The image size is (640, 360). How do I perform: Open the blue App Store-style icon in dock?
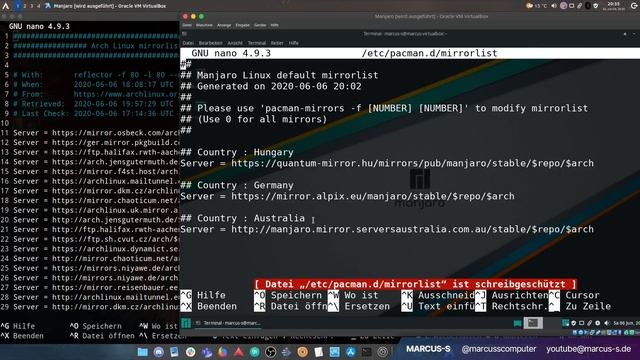pyautogui.click(x=351, y=352)
